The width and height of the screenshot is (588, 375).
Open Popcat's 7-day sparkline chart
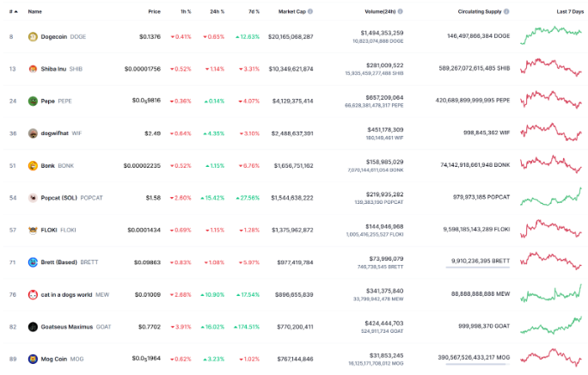550,198
